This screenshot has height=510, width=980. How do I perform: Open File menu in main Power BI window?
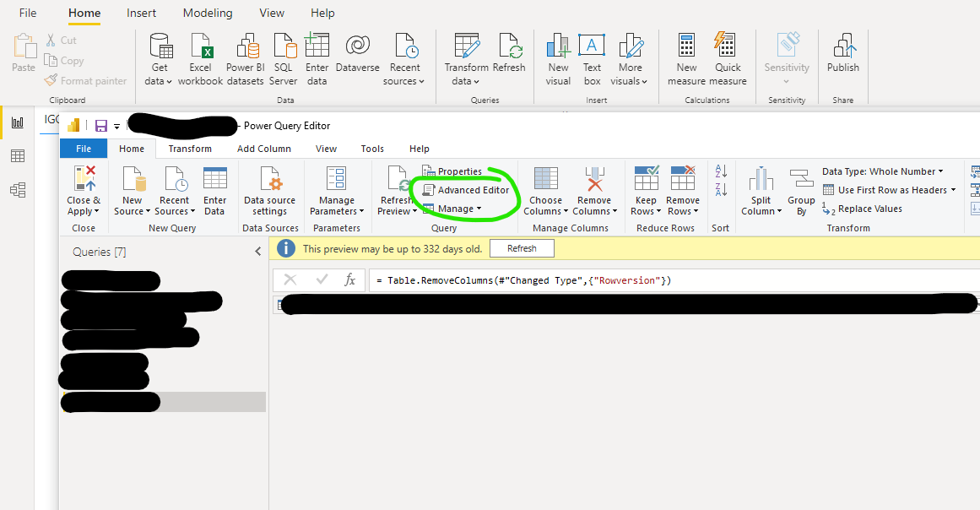pos(28,14)
